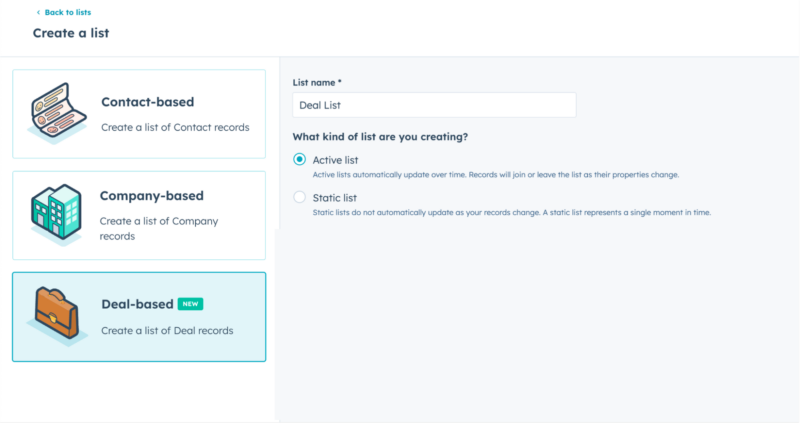The height and width of the screenshot is (423, 800).
Task: Select the Active list radio button
Action: (x=299, y=160)
